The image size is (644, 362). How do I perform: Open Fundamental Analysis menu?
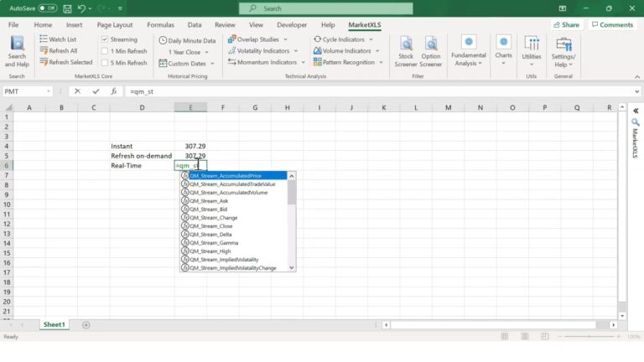tap(468, 52)
